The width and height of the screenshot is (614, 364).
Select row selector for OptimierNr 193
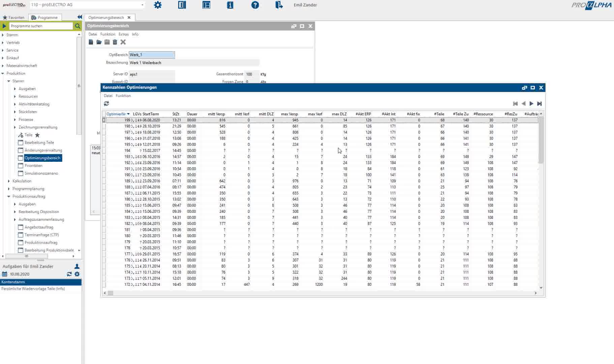[104, 156]
